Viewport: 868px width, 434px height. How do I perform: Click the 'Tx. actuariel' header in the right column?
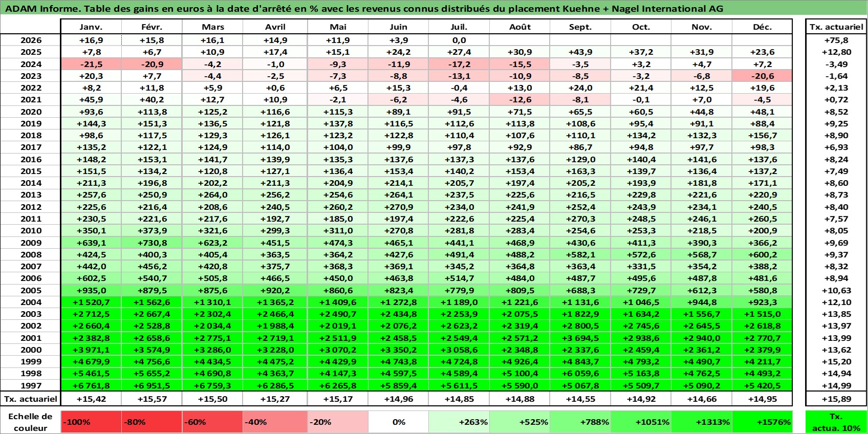836,27
